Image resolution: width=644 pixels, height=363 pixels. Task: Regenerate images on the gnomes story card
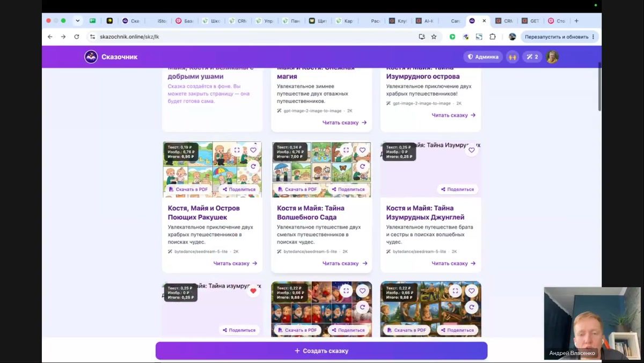point(362,307)
